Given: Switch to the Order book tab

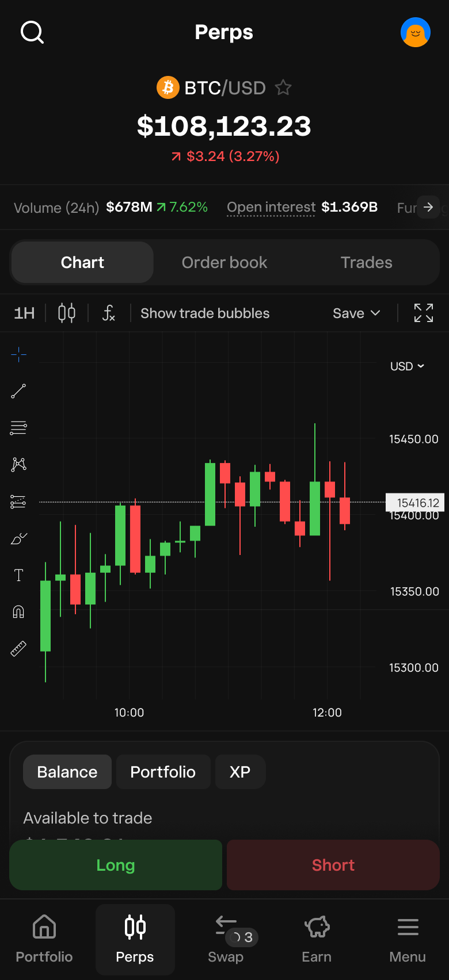Looking at the screenshot, I should point(224,263).
